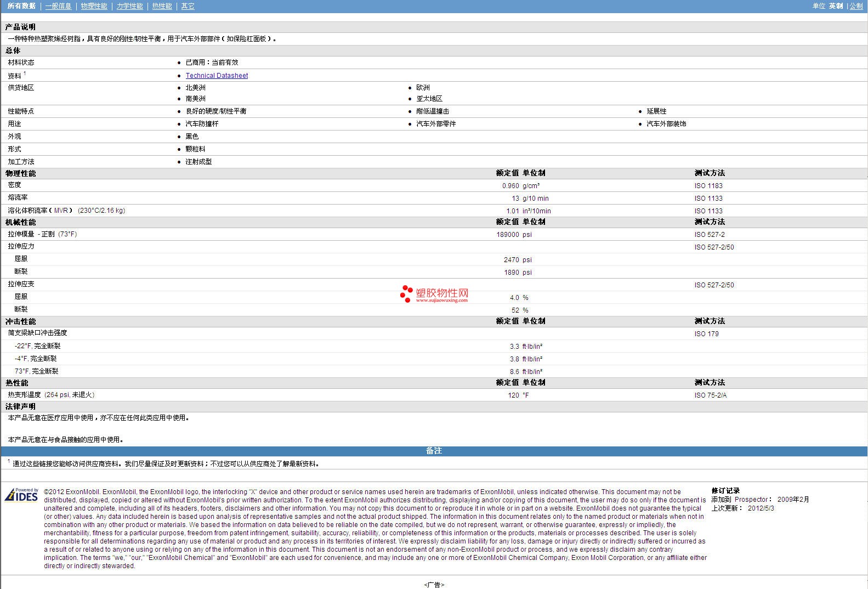Viewport: 868px width, 589px height.
Task: Click the 机械性能 section header row
Action: coord(21,222)
